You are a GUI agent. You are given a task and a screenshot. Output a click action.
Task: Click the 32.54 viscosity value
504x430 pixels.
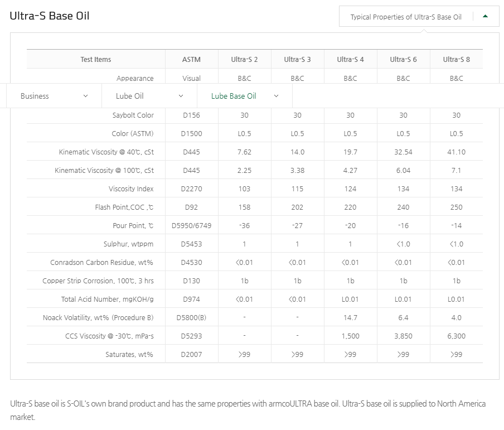404,152
